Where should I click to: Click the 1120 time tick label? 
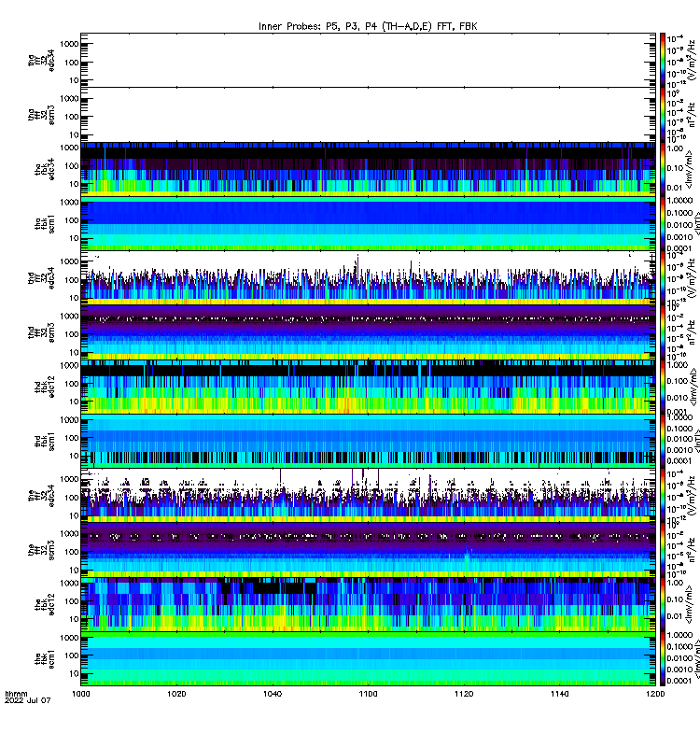click(464, 694)
